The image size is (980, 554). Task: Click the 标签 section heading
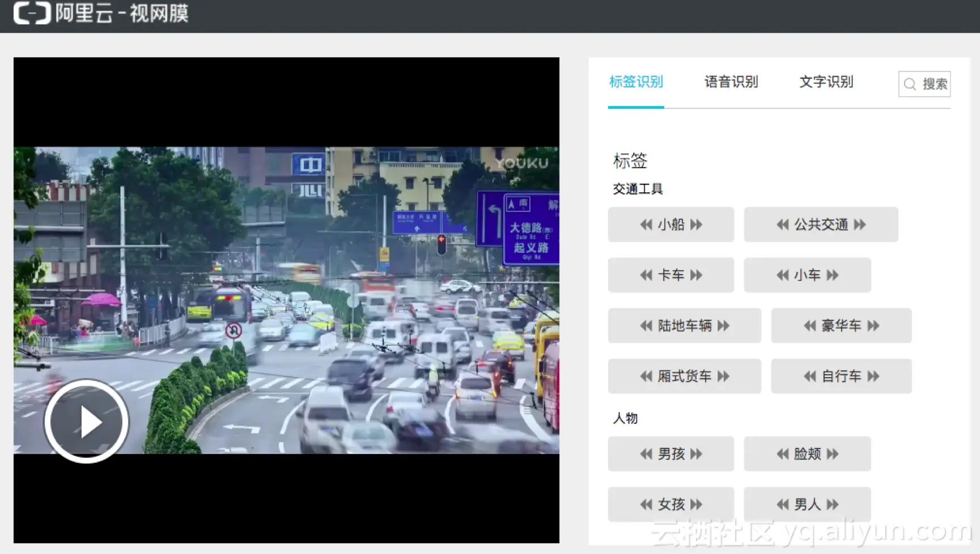point(630,160)
